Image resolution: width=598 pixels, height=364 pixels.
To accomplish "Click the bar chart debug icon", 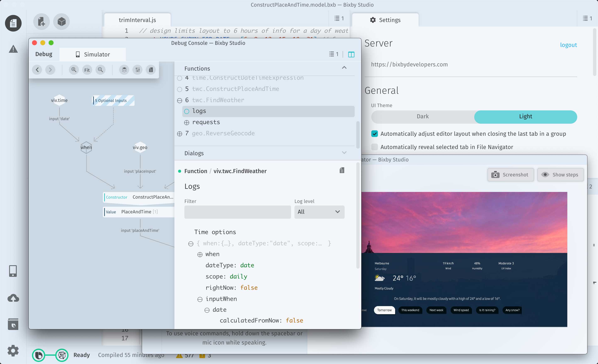I will tap(137, 70).
